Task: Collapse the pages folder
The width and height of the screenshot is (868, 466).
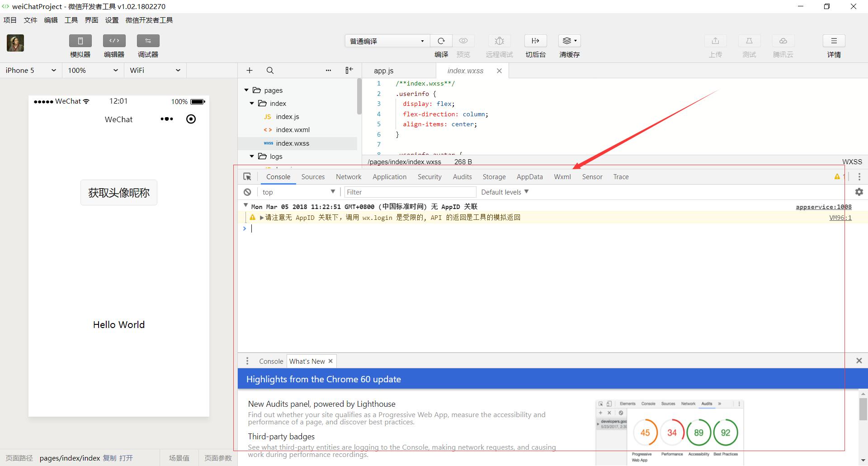Action: pyautogui.click(x=246, y=90)
